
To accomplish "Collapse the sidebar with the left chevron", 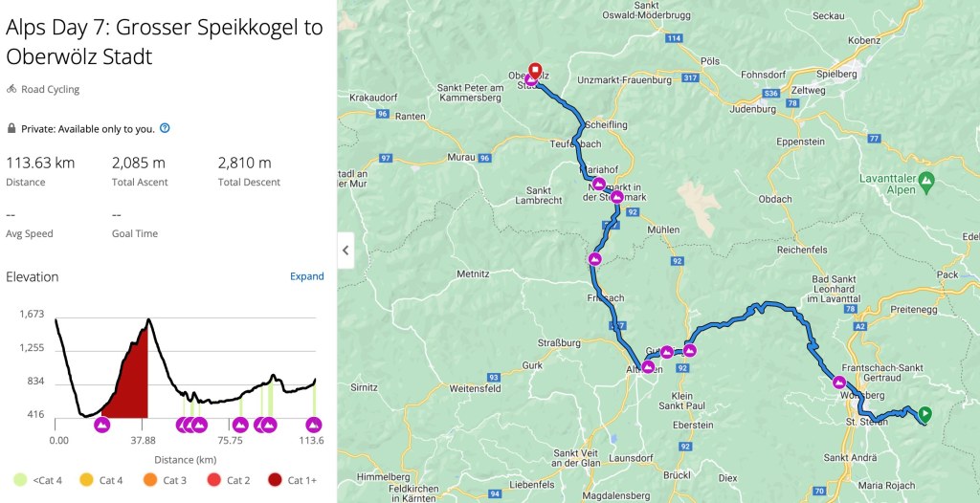I will (x=346, y=251).
